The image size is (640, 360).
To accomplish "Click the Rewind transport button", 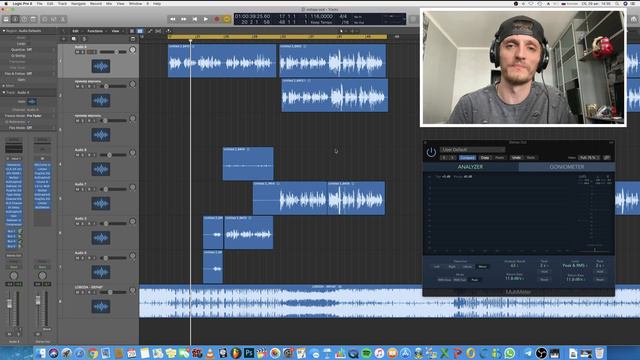I will pyautogui.click(x=173, y=19).
